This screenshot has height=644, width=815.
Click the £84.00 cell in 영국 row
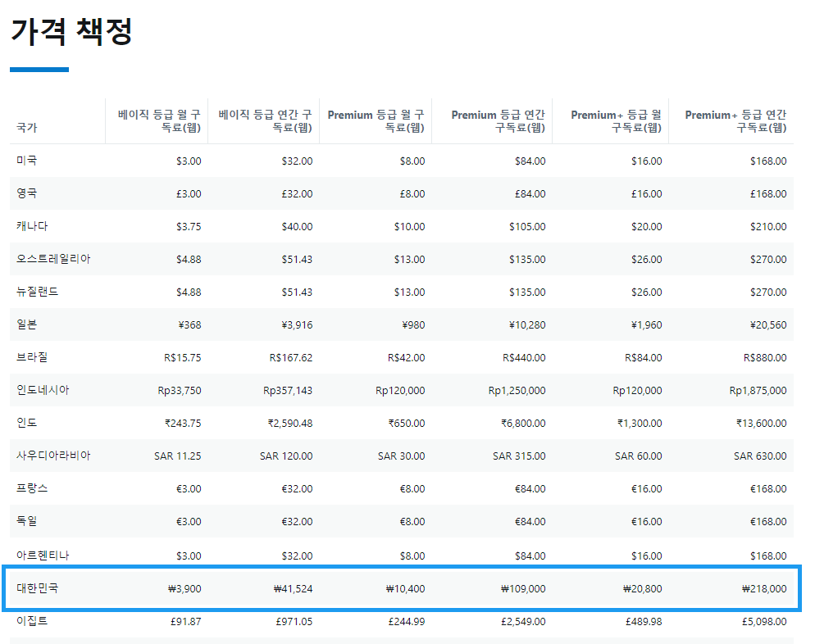(530, 193)
